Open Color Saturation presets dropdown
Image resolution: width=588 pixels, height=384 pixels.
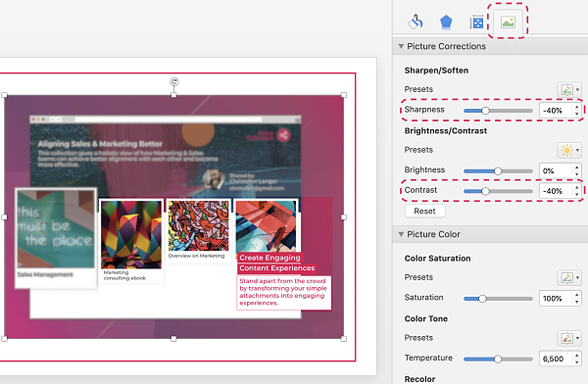(x=569, y=277)
